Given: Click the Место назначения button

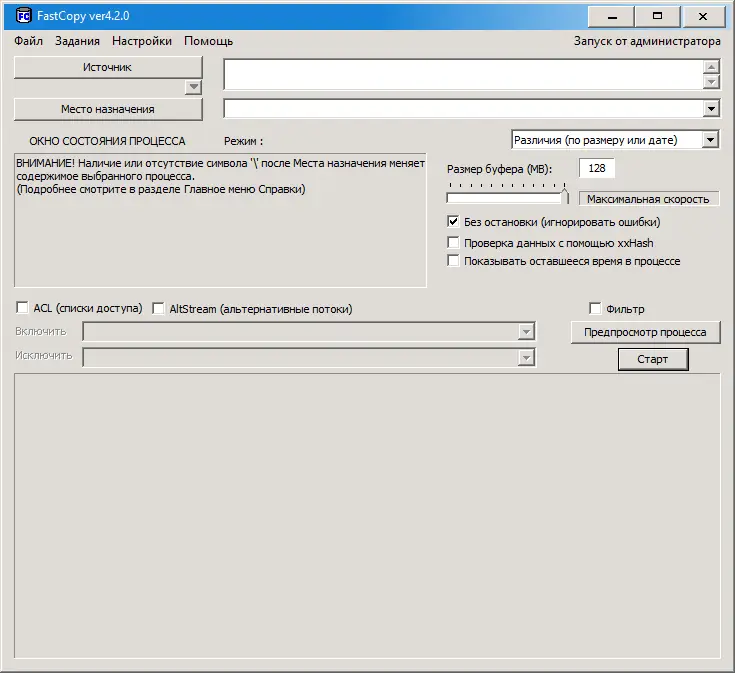Looking at the screenshot, I should click(x=108, y=109).
